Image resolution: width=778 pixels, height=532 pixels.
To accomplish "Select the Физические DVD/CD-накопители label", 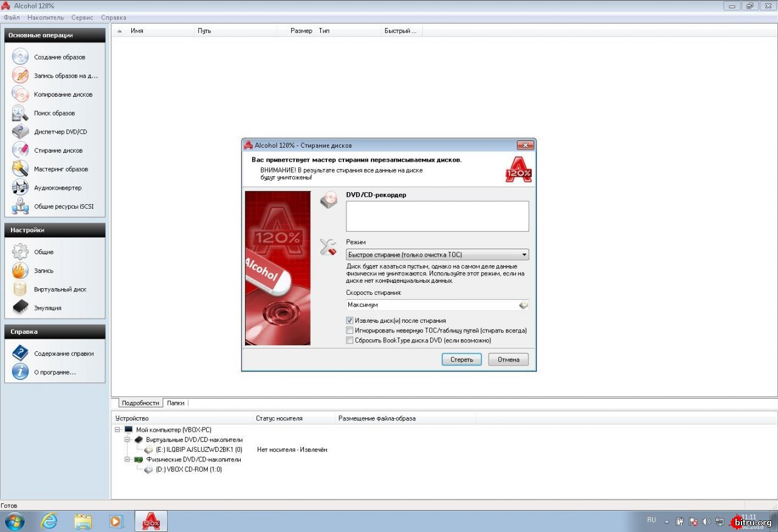I will pyautogui.click(x=193, y=460).
